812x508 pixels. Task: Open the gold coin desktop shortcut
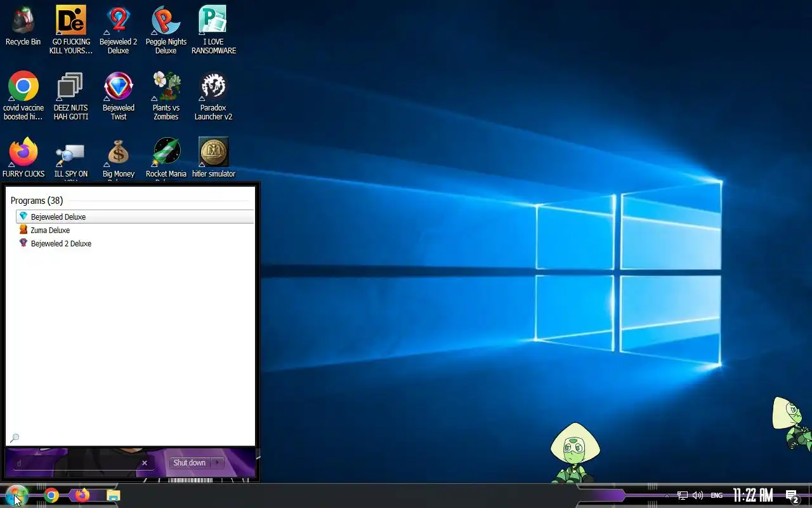pyautogui.click(x=213, y=157)
